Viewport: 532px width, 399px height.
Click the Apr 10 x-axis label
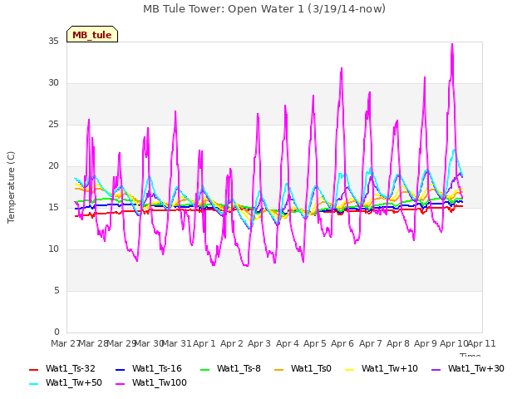pos(454,343)
